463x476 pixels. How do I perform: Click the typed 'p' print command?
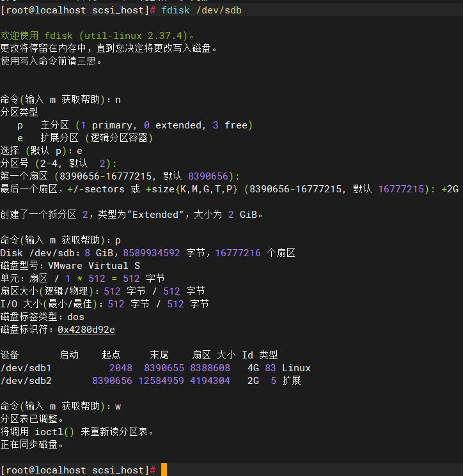pos(118,241)
